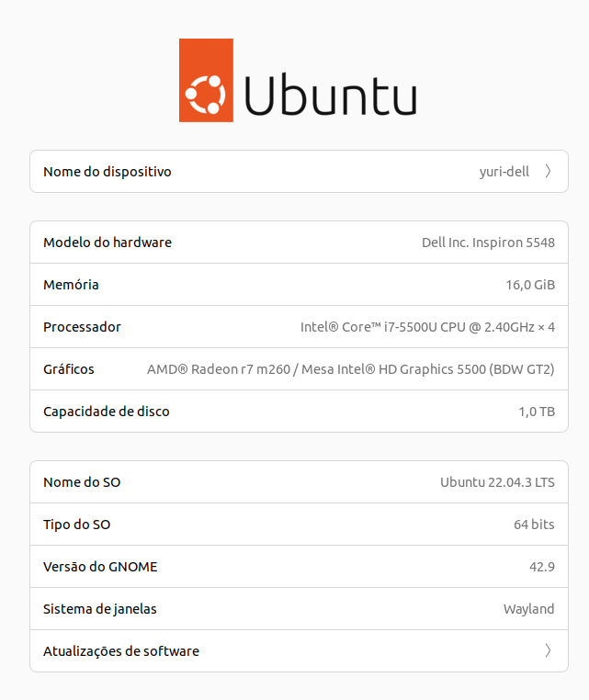Click the Ubuntu 22.04.3 LTS value
This screenshot has height=700, width=589.
click(x=497, y=482)
